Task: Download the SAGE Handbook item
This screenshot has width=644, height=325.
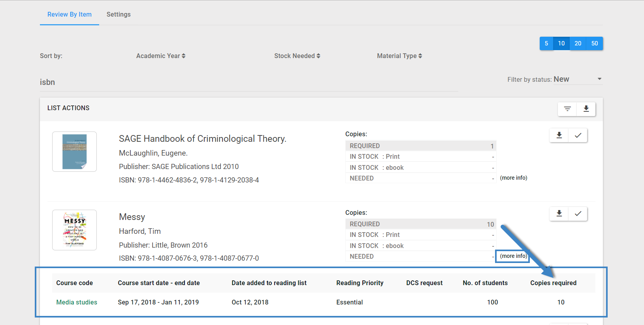Action: [559, 135]
